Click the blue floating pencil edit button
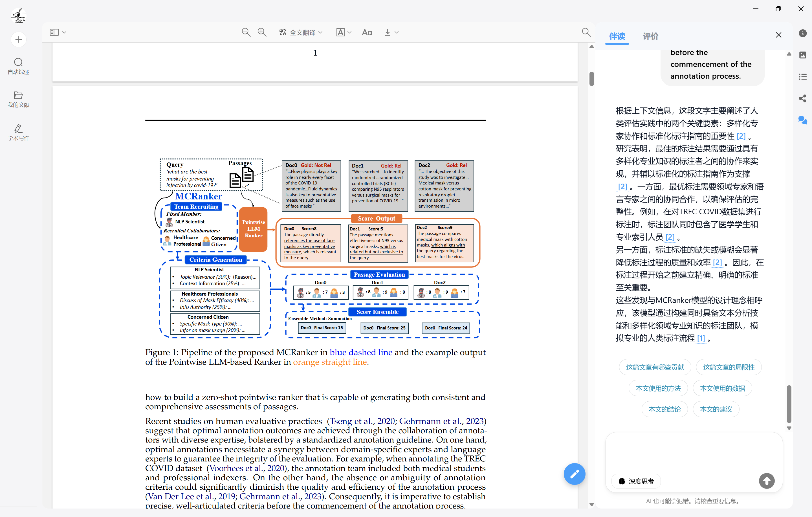 [x=574, y=474]
